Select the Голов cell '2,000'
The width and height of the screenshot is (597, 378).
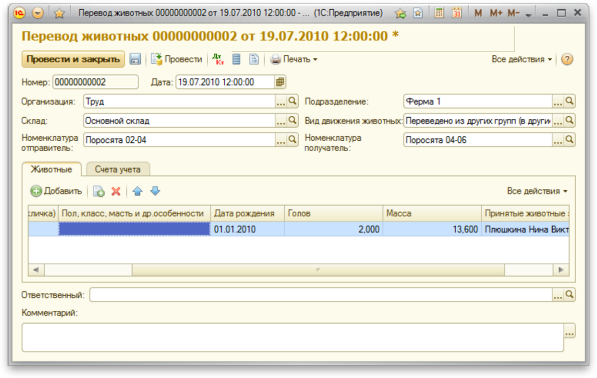(334, 230)
